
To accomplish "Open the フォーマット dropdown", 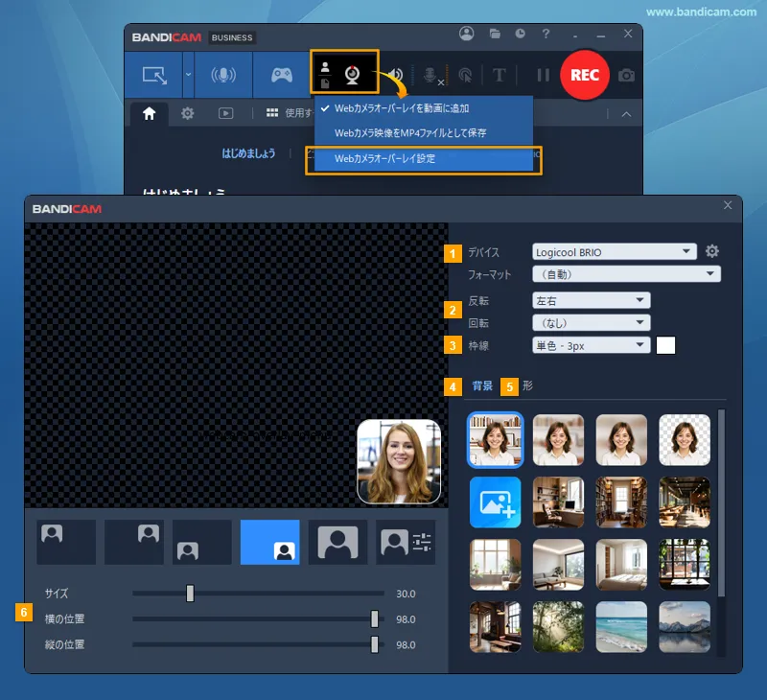I will 626,274.
